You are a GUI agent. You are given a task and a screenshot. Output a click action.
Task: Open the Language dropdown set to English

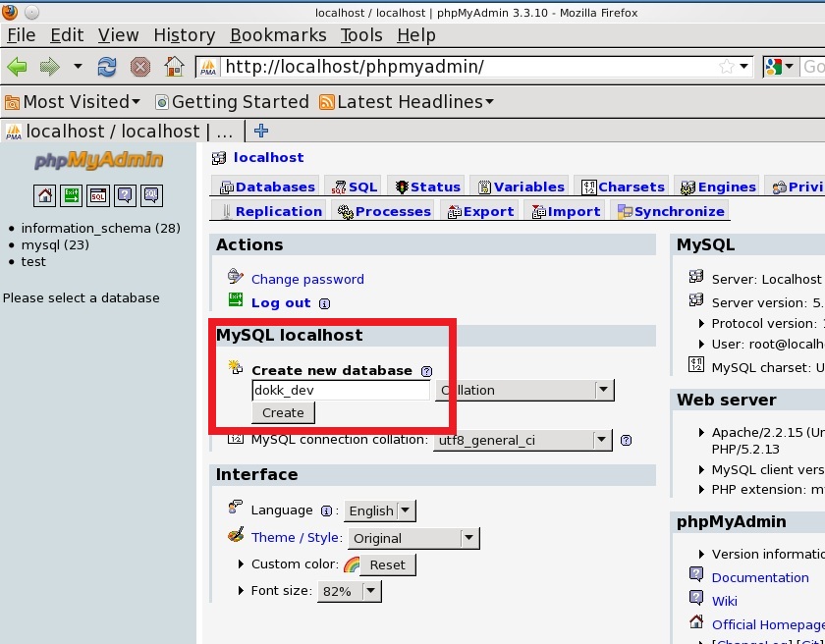click(380, 510)
